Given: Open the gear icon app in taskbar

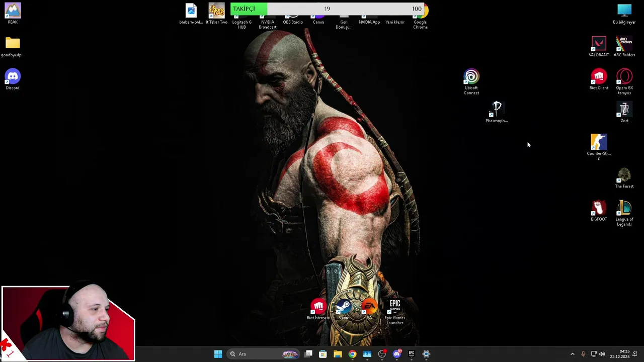Looking at the screenshot, I should coord(426,354).
